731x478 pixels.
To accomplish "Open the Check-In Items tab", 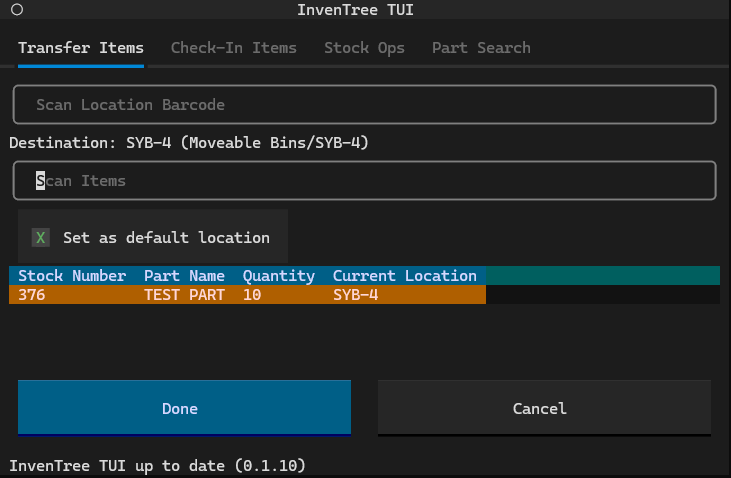I will pyautogui.click(x=234, y=48).
